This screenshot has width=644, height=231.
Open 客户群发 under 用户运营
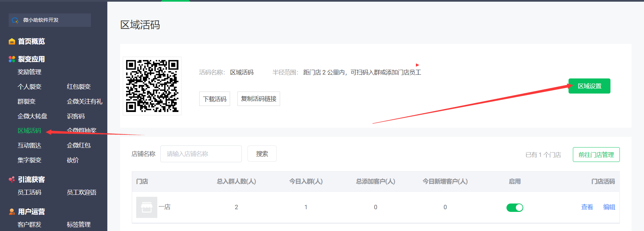(x=30, y=225)
